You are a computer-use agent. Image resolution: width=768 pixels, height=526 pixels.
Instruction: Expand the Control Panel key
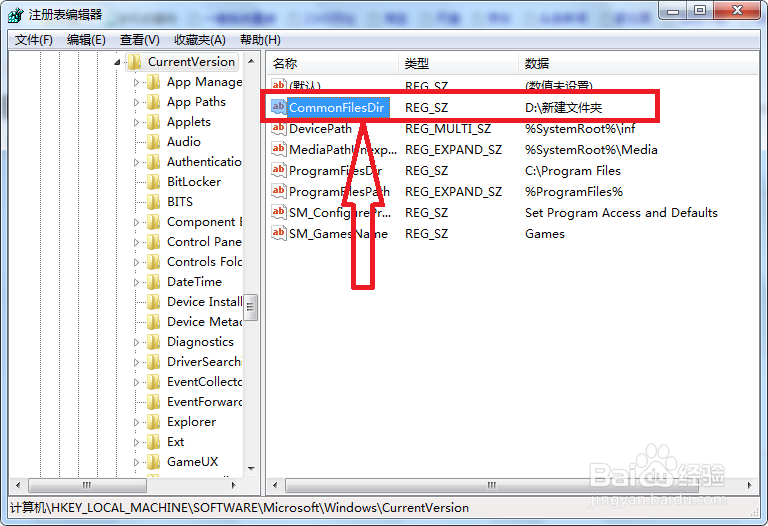pyautogui.click(x=136, y=242)
